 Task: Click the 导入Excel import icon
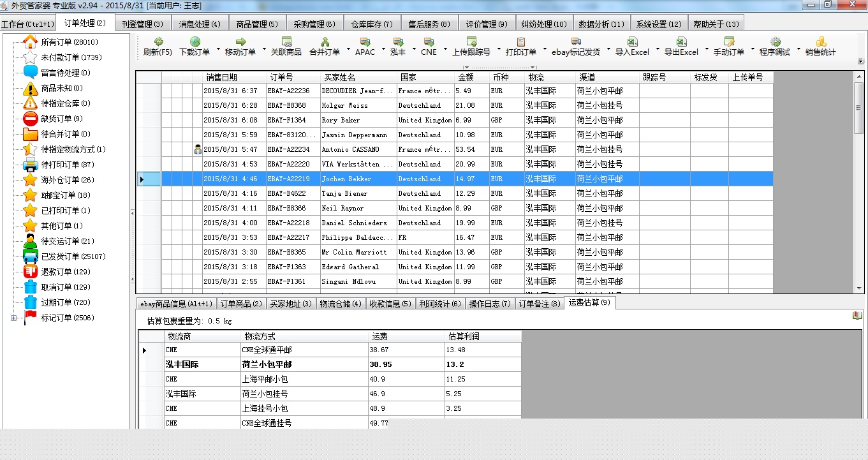click(x=632, y=41)
